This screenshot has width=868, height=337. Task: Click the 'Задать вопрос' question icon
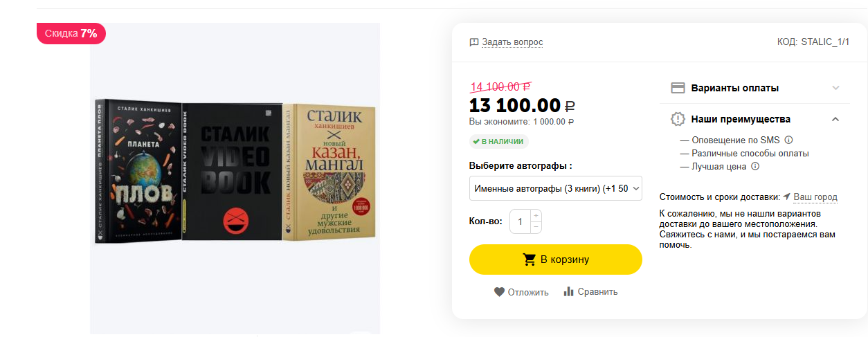(474, 42)
